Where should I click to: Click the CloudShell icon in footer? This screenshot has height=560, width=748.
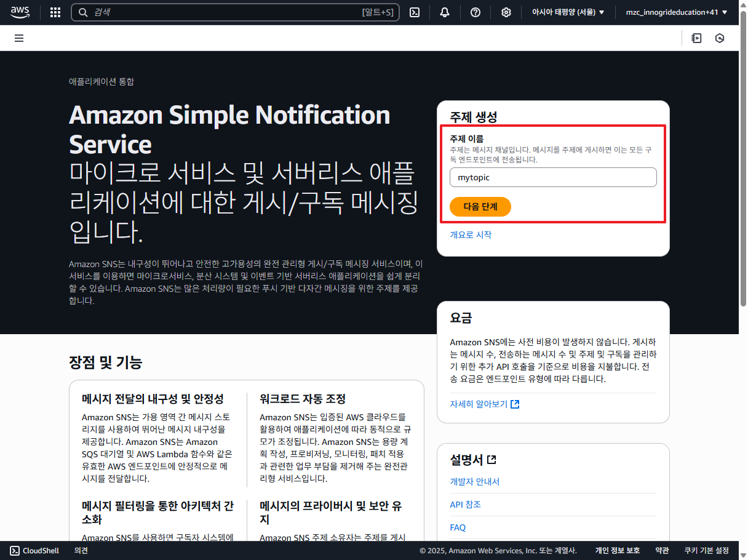pos(15,551)
